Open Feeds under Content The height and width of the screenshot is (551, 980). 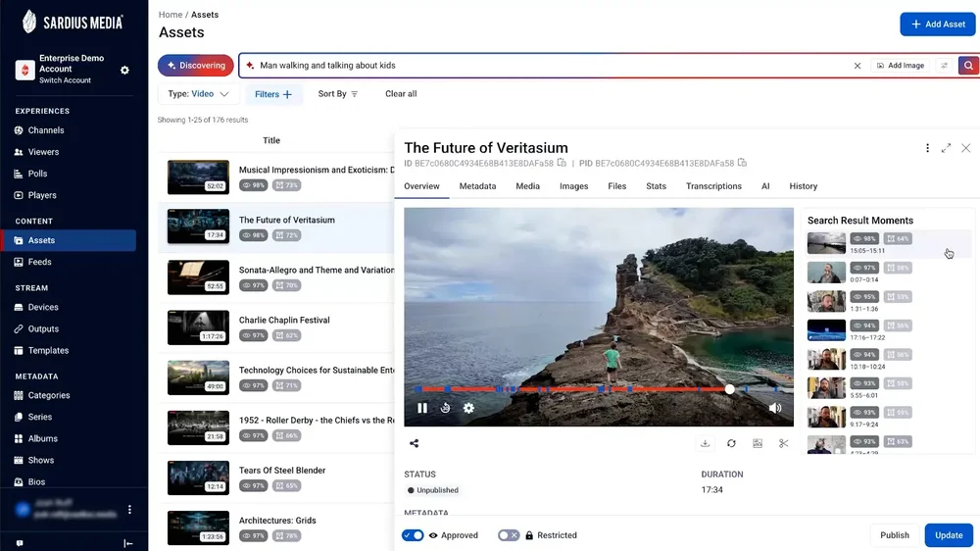[39, 262]
